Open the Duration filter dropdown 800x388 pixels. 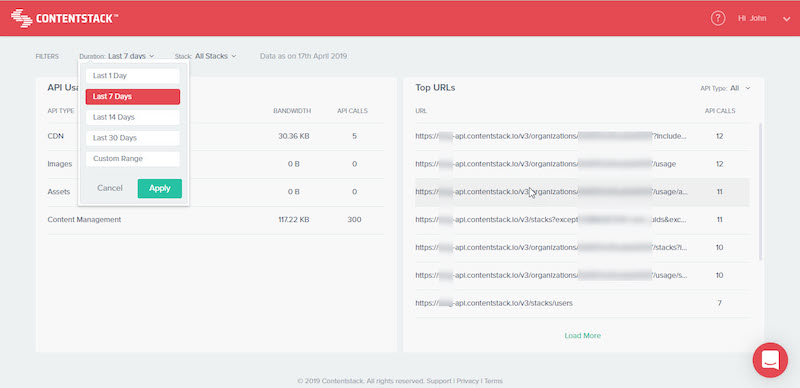(117, 56)
